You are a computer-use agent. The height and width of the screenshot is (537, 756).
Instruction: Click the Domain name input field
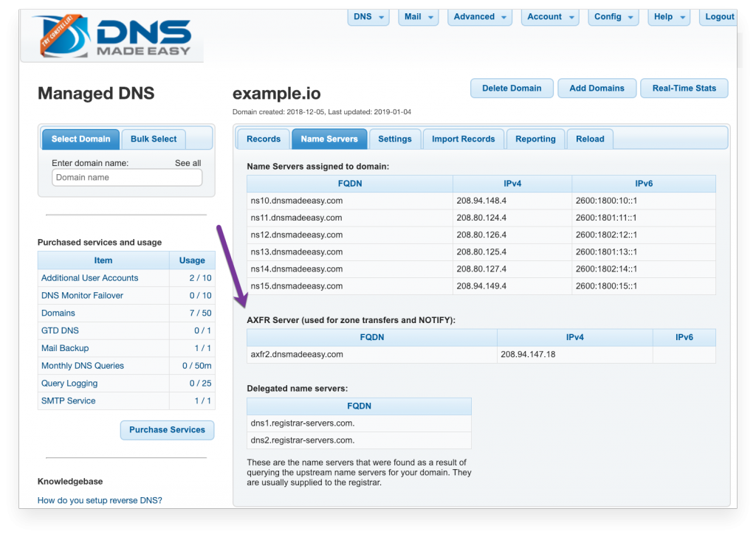pos(127,178)
